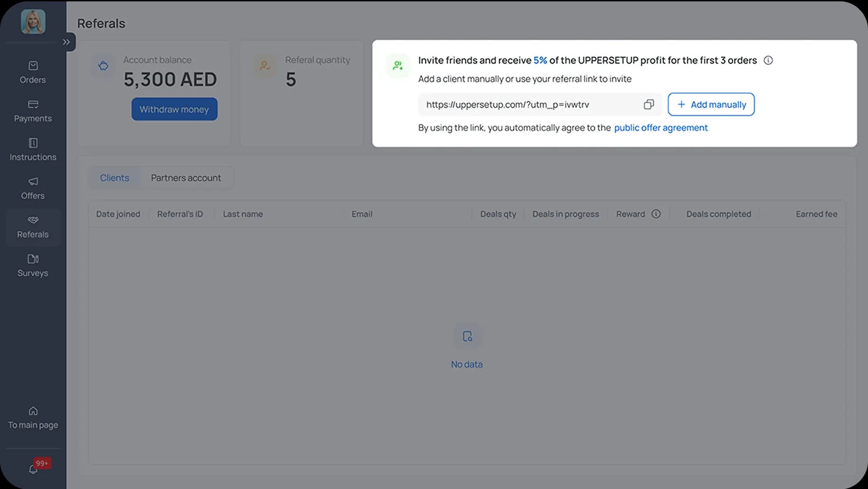This screenshot has height=489, width=868.
Task: Click the Date joined column header
Action: pos(118,214)
